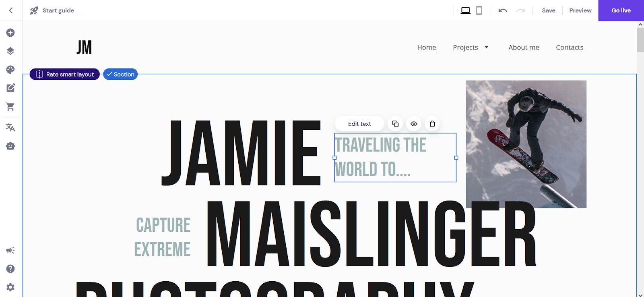Open AI tools robot icon
The image size is (644, 297).
tap(10, 146)
